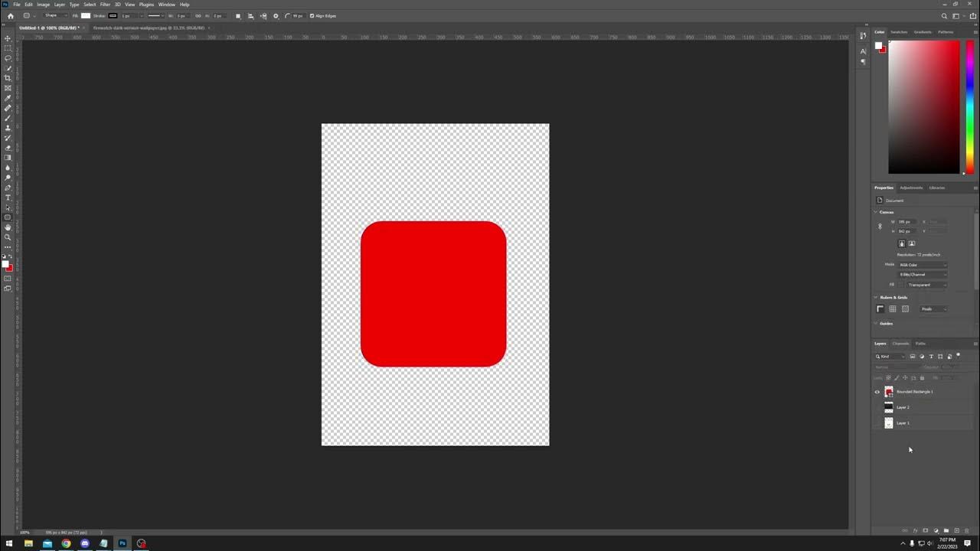The width and height of the screenshot is (980, 551).
Task: Select the Rectangular Marquee tool
Action: [8, 48]
